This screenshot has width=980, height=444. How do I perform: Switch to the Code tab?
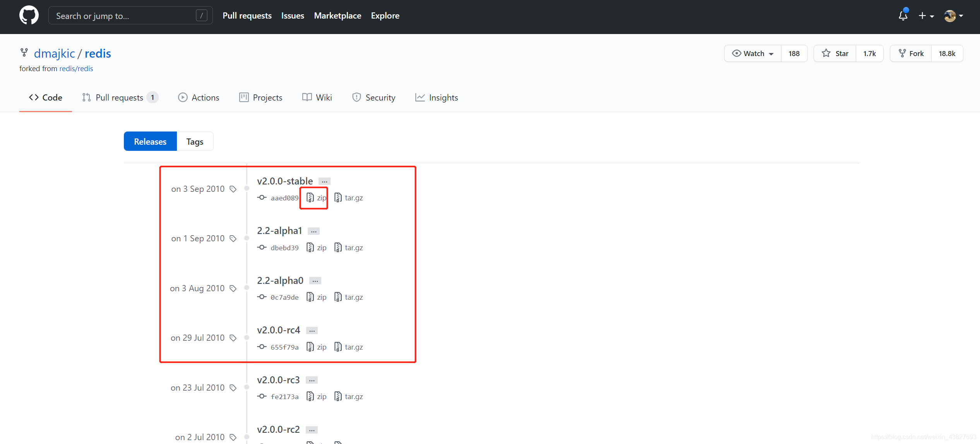point(46,97)
